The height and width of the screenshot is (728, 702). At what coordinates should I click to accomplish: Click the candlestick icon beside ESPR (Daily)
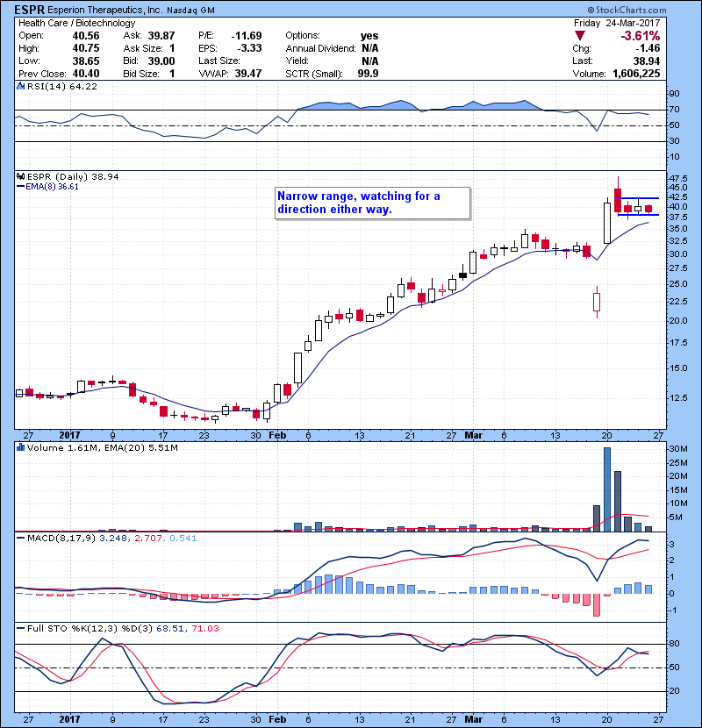(20, 176)
